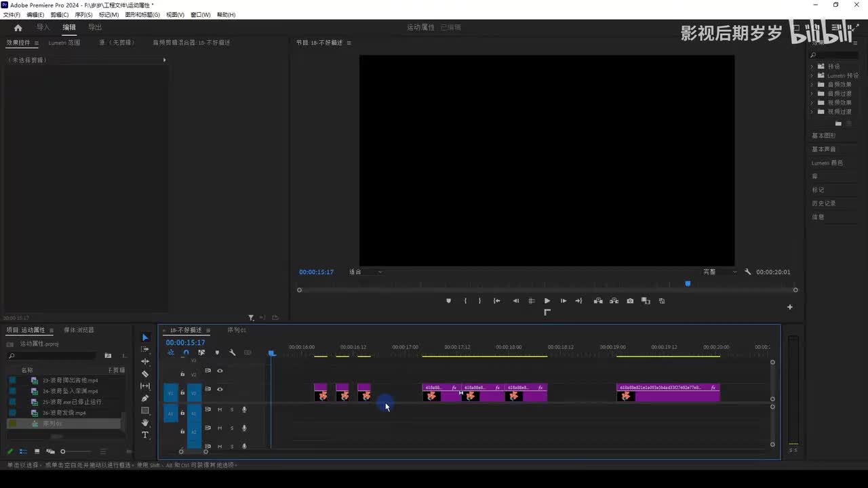Screen dimensions: 868x488
Task: Enable voice-over record on A1
Action: (x=244, y=409)
